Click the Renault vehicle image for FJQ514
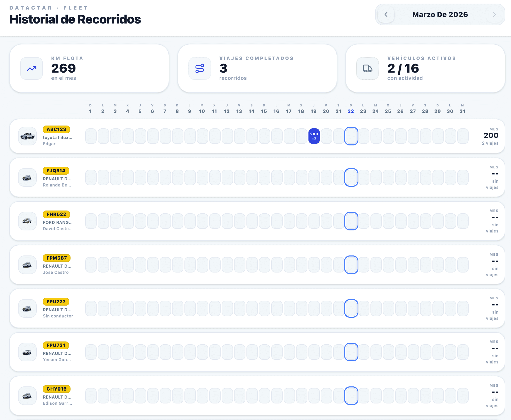The height and width of the screenshot is (420, 511). 27,177
